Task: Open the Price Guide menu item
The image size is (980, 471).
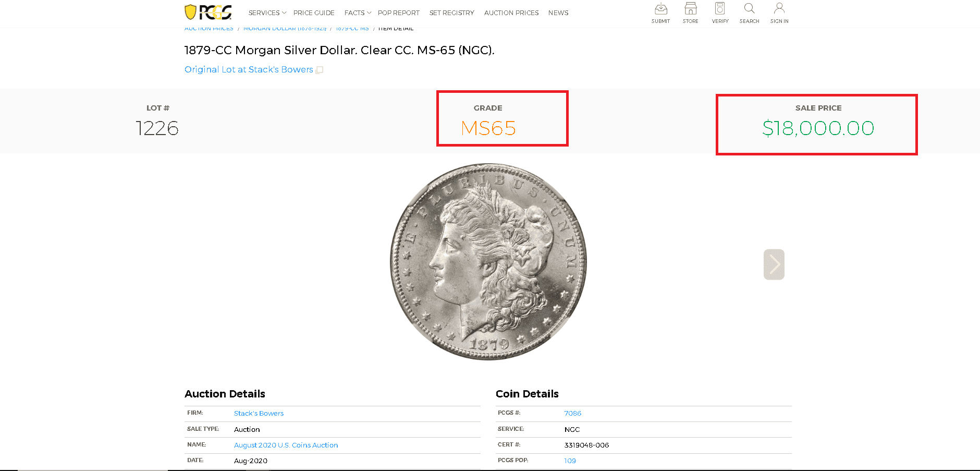Action: [314, 13]
